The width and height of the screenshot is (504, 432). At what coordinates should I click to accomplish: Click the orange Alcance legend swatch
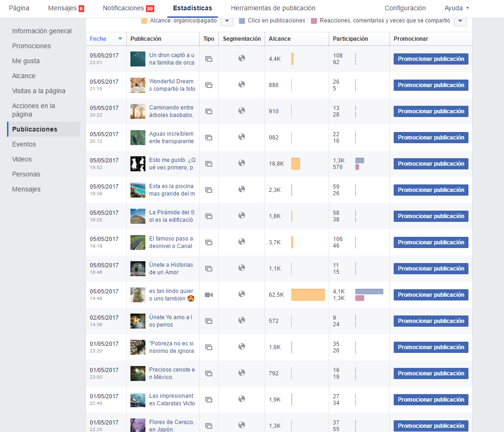point(144,21)
